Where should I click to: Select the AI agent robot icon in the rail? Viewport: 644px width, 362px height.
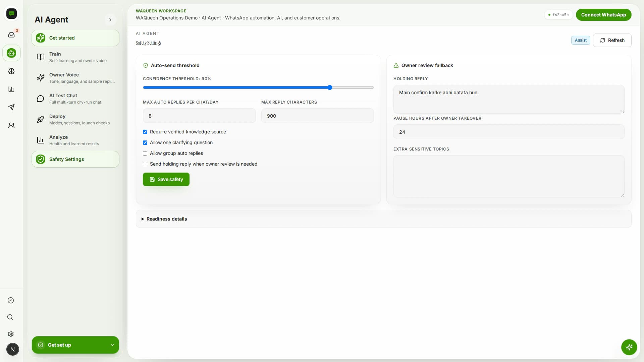pos(11,53)
